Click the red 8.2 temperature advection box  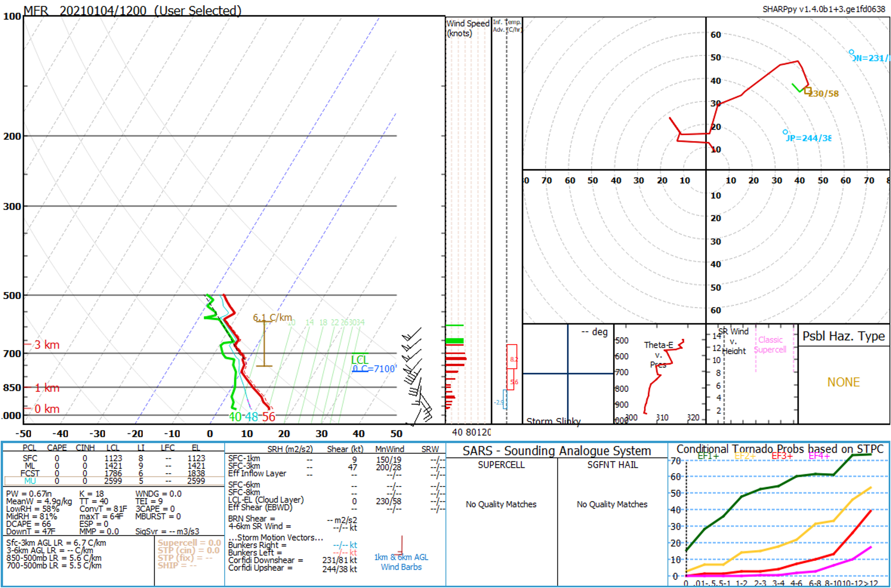coord(512,357)
